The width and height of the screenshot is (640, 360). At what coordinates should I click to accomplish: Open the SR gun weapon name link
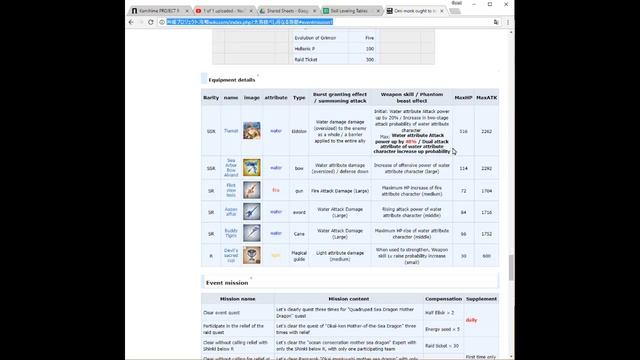pyautogui.click(x=231, y=190)
